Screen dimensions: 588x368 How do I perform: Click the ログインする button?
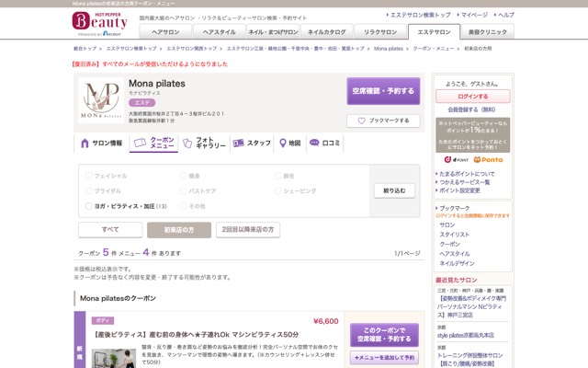[472, 96]
